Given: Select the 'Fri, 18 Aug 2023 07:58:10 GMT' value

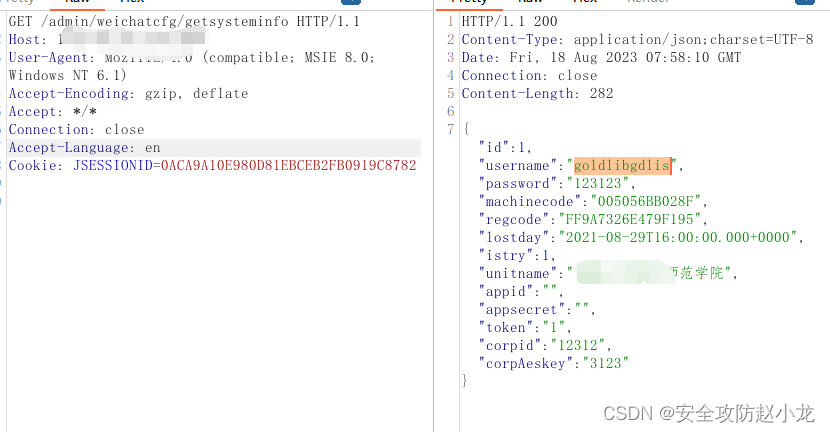Looking at the screenshot, I should [x=626, y=58].
